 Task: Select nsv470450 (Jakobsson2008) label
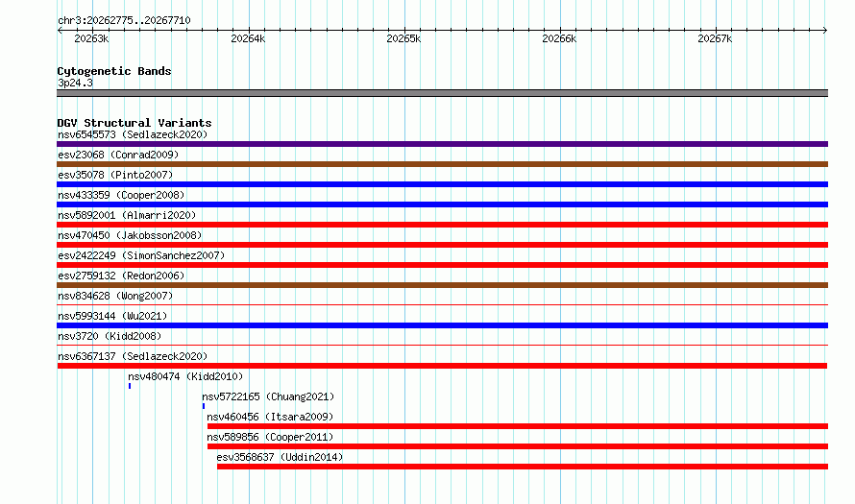pos(130,235)
